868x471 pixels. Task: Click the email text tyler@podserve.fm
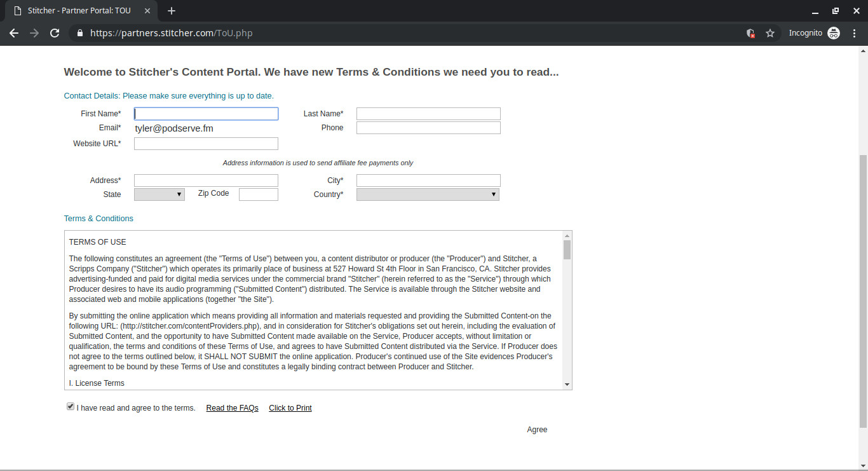click(x=174, y=128)
